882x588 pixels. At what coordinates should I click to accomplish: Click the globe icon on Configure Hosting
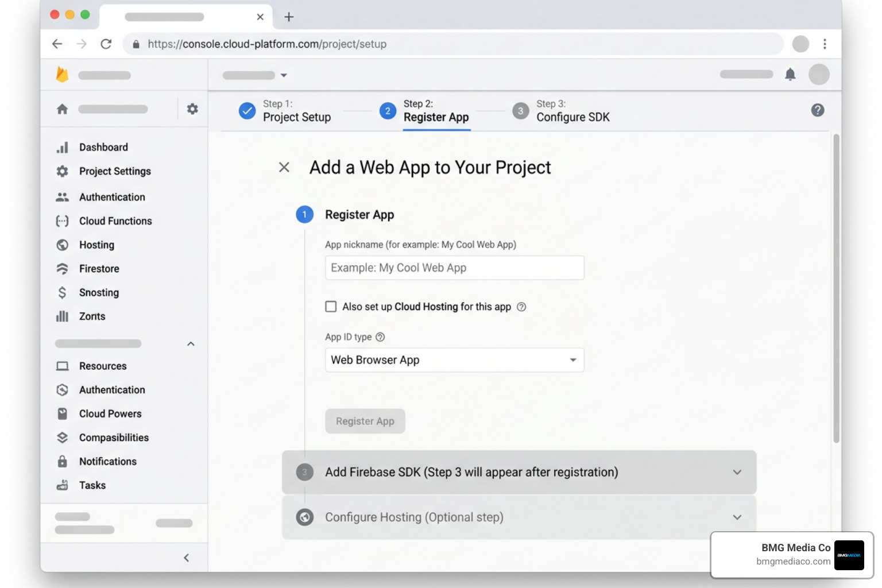[304, 517]
